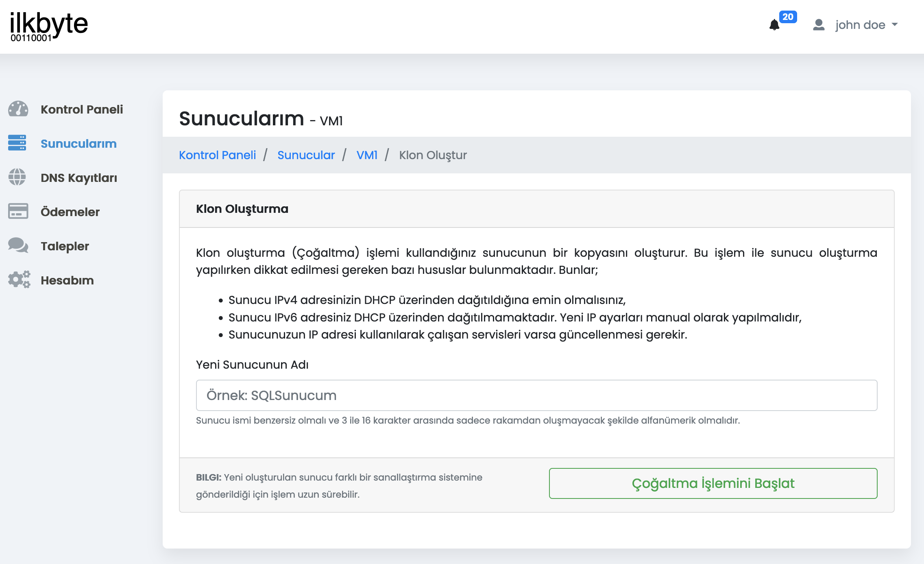This screenshot has width=924, height=564.
Task: Follow the VM1 breadcrumb link
Action: (x=367, y=155)
